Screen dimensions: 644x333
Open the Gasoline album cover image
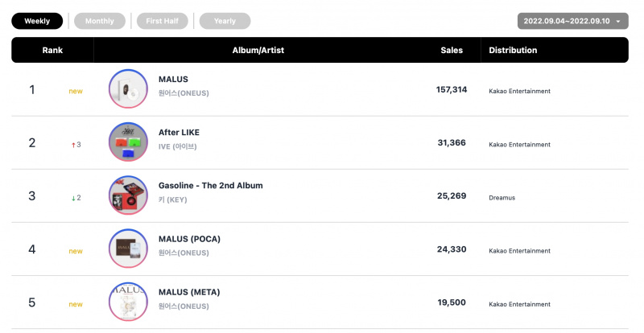tap(128, 195)
